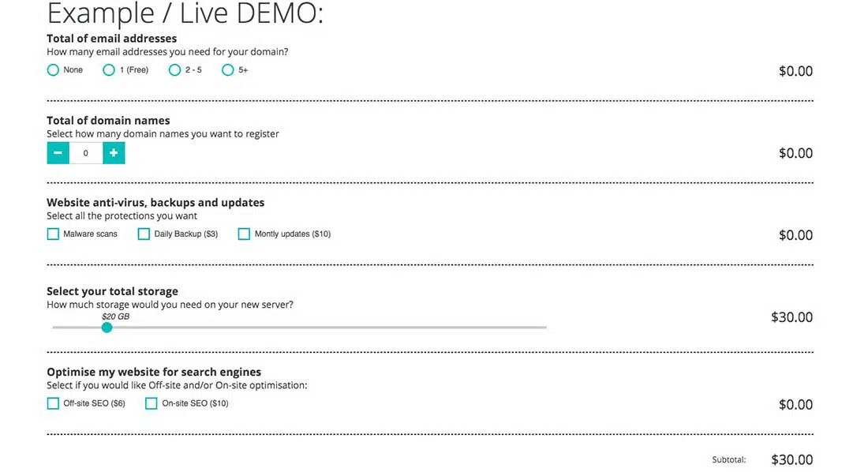Image resolution: width=868 pixels, height=472 pixels.
Task: Select the None email addresses option
Action: point(54,70)
